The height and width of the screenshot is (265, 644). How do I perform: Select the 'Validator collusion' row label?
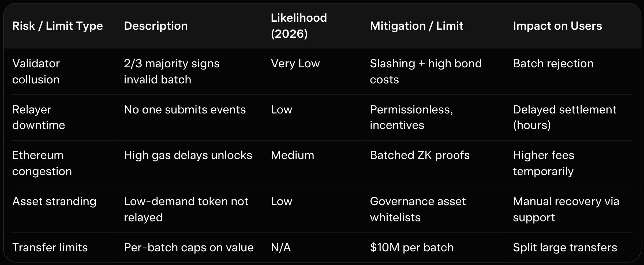pyautogui.click(x=36, y=71)
